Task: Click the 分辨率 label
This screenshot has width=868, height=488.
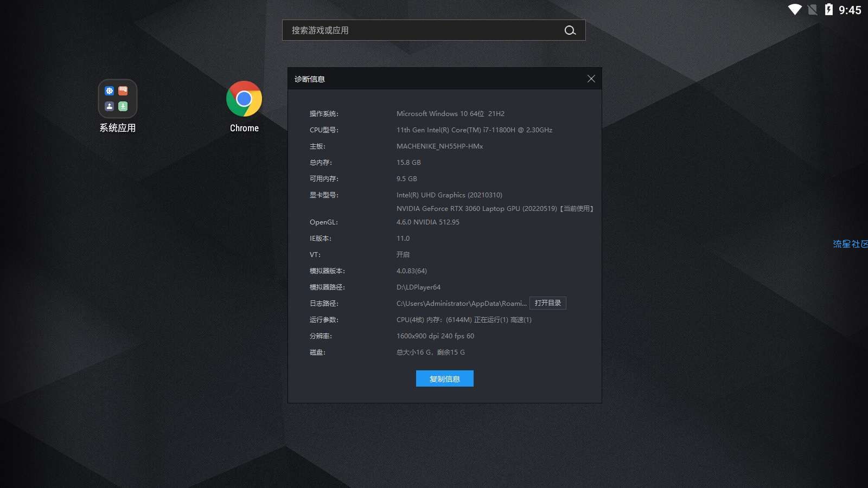Action: 321,336
